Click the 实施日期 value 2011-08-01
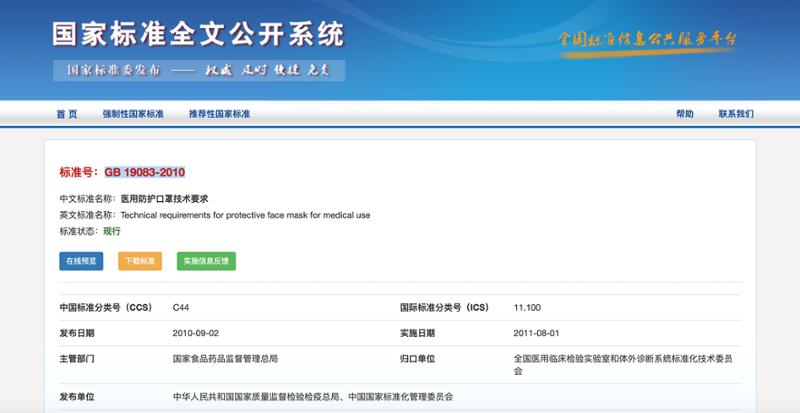The image size is (800, 413). point(536,332)
